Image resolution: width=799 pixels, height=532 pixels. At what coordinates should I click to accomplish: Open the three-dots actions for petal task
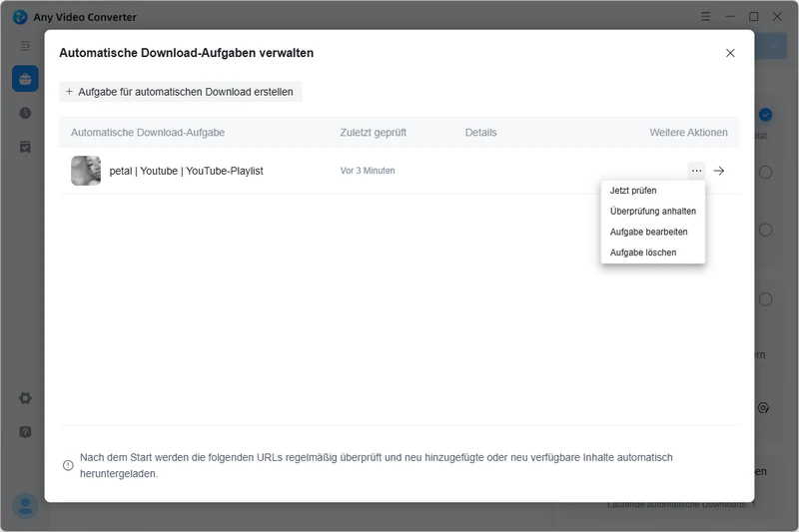point(696,171)
